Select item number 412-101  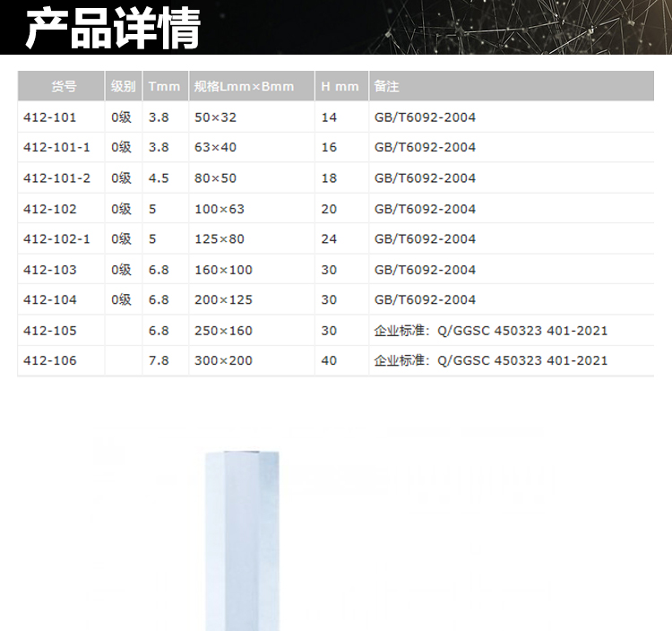[49, 117]
